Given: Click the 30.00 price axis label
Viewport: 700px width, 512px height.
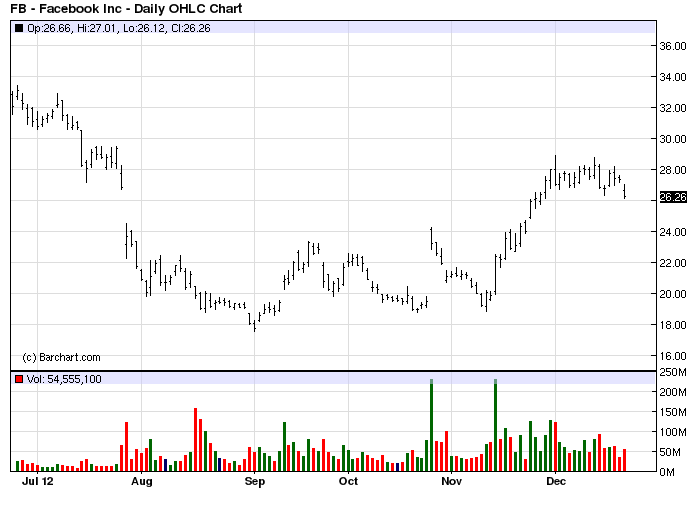Looking at the screenshot, I should (673, 139).
